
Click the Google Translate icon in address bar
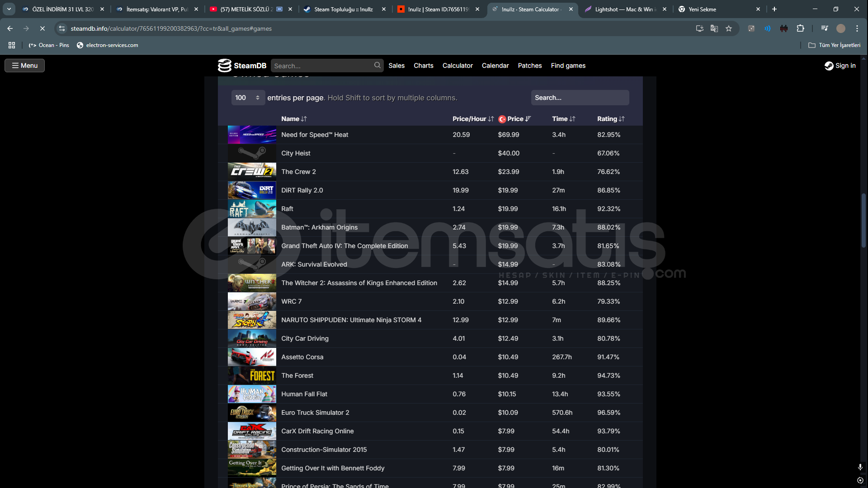point(714,28)
